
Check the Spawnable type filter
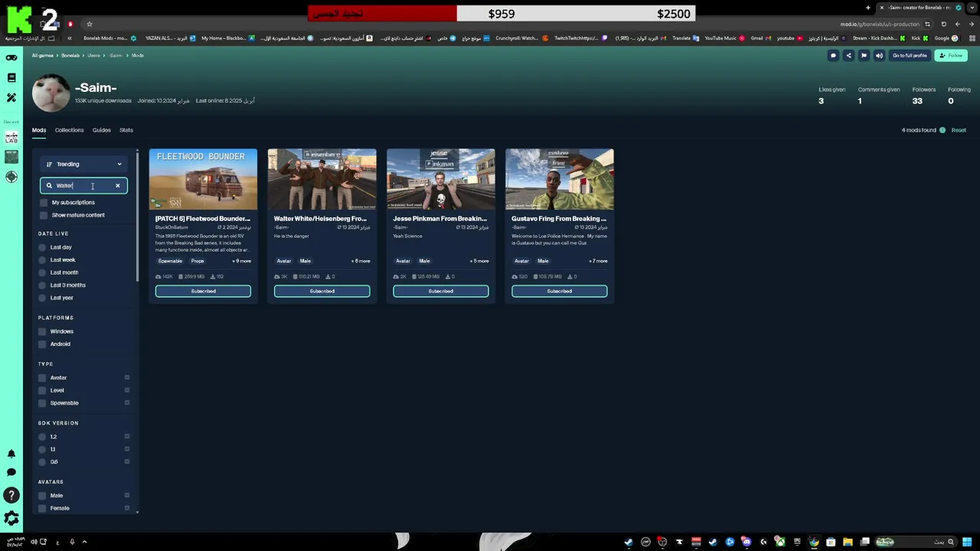pos(42,403)
